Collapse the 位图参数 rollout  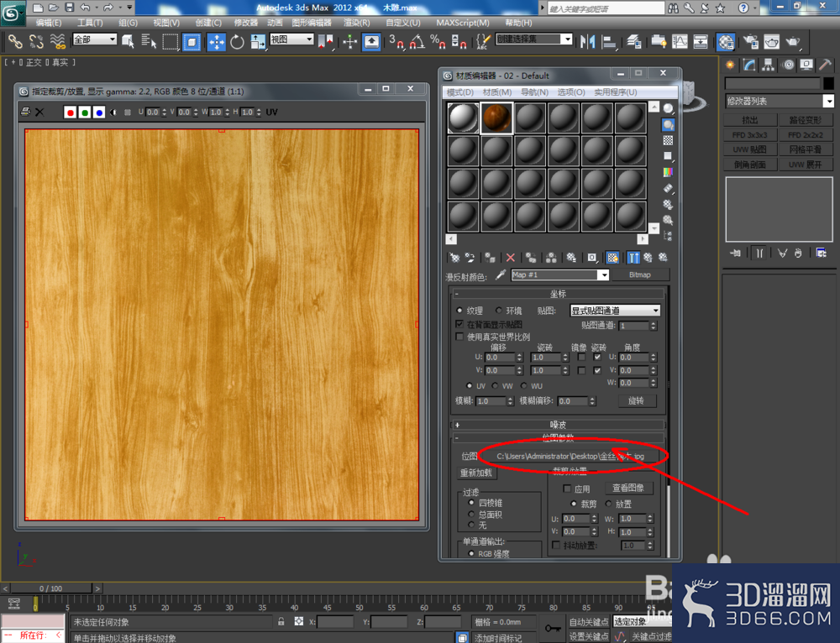tap(559, 437)
